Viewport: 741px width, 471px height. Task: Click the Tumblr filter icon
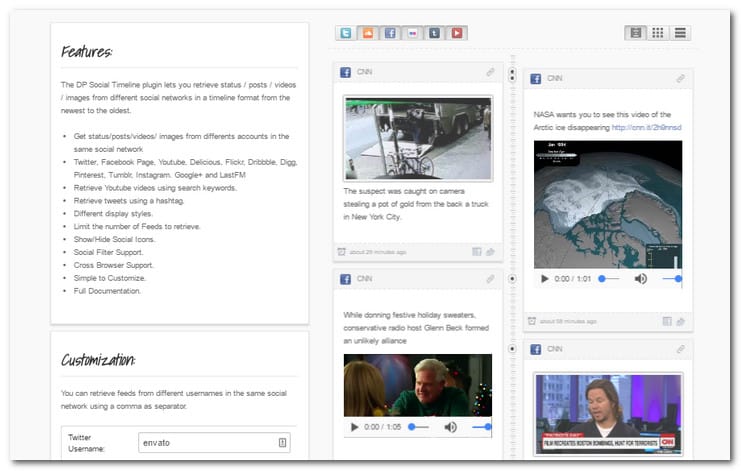(x=434, y=33)
